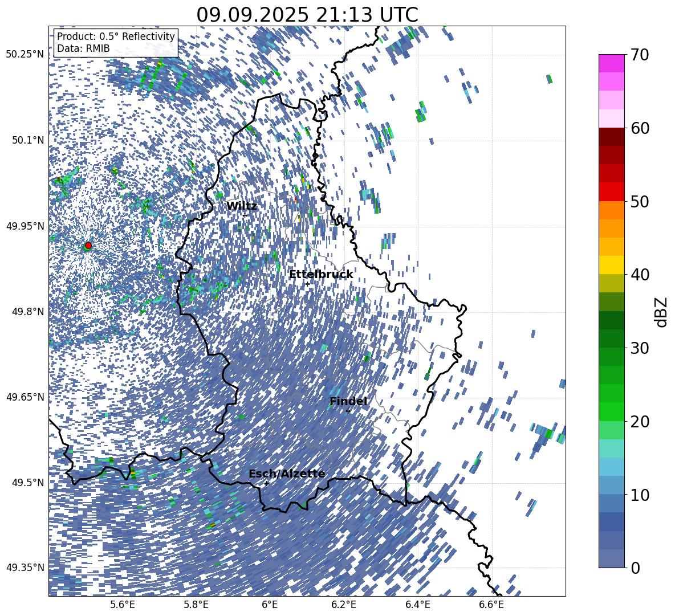Click the 49.5°N latitude label
This screenshot has width=675, height=616.
tap(29, 482)
